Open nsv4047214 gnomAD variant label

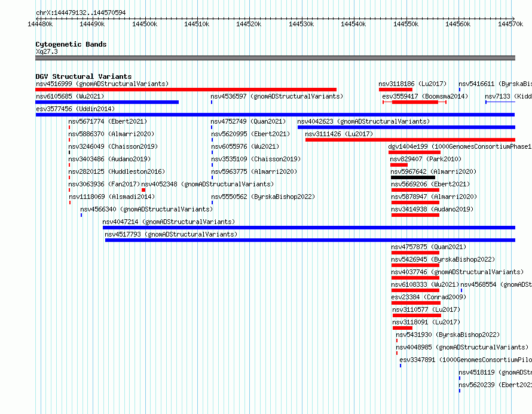[x=169, y=222]
